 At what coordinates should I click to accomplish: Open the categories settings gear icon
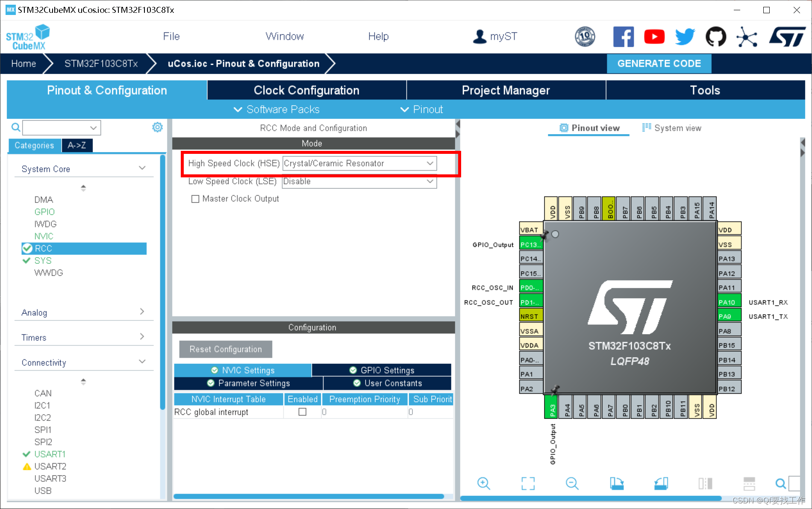[157, 127]
